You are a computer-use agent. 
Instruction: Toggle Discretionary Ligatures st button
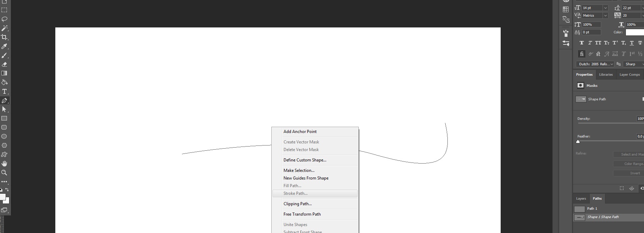click(598, 54)
